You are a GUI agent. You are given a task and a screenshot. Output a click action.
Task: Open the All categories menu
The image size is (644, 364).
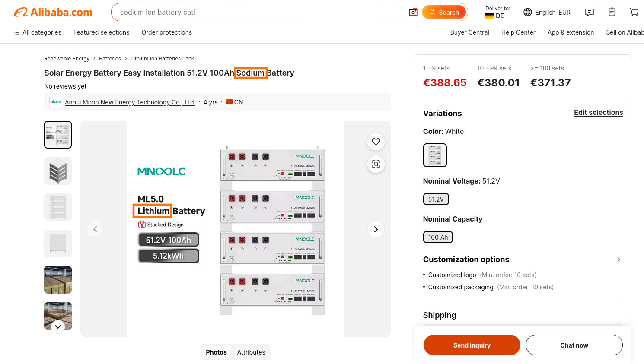(38, 32)
